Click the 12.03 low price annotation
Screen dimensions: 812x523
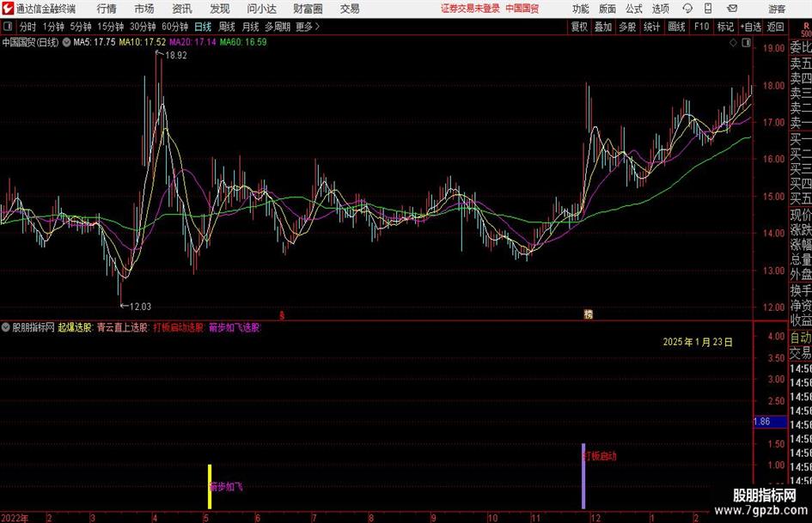[x=140, y=307]
